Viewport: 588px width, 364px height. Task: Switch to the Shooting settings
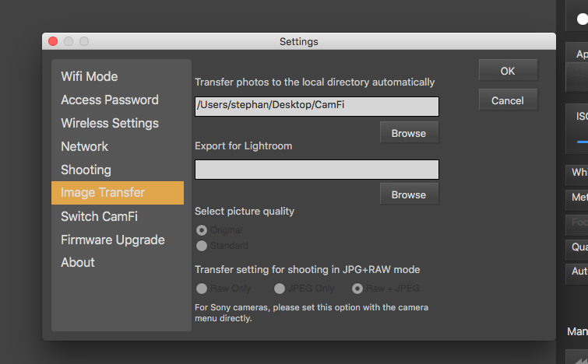pyautogui.click(x=86, y=170)
